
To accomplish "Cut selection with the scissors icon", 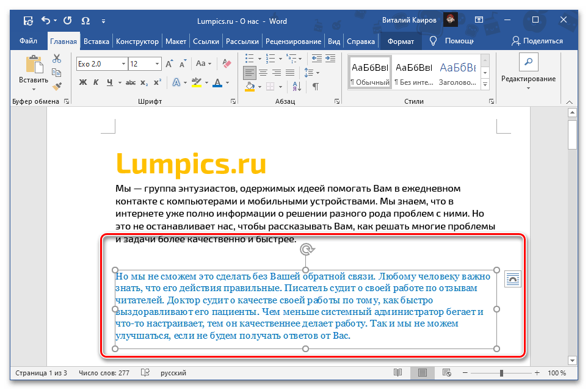I will coord(57,59).
